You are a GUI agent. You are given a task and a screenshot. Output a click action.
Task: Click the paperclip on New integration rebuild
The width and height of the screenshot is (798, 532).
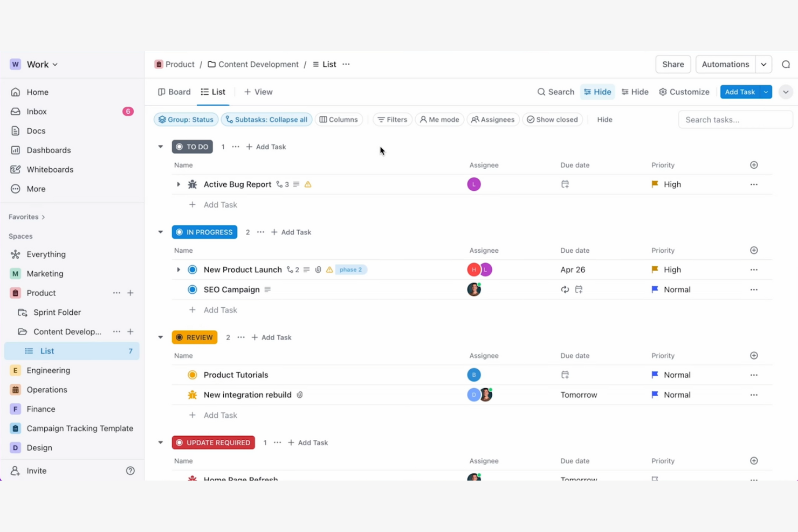(x=300, y=395)
